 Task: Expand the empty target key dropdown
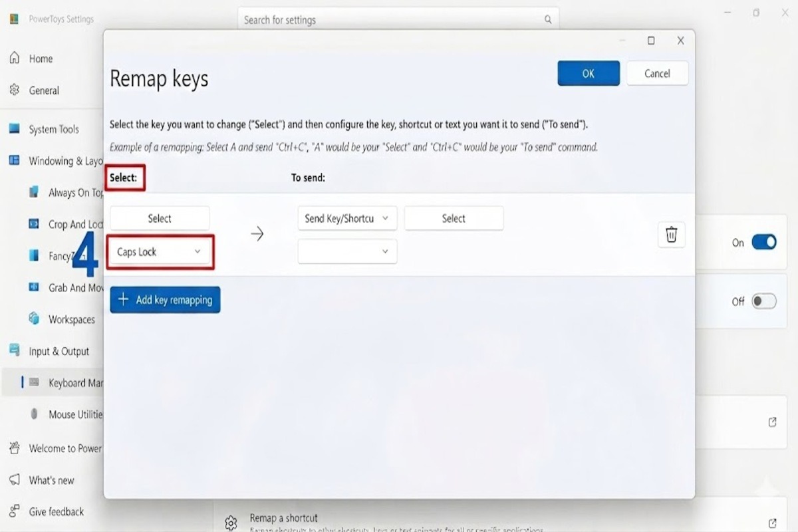point(347,251)
